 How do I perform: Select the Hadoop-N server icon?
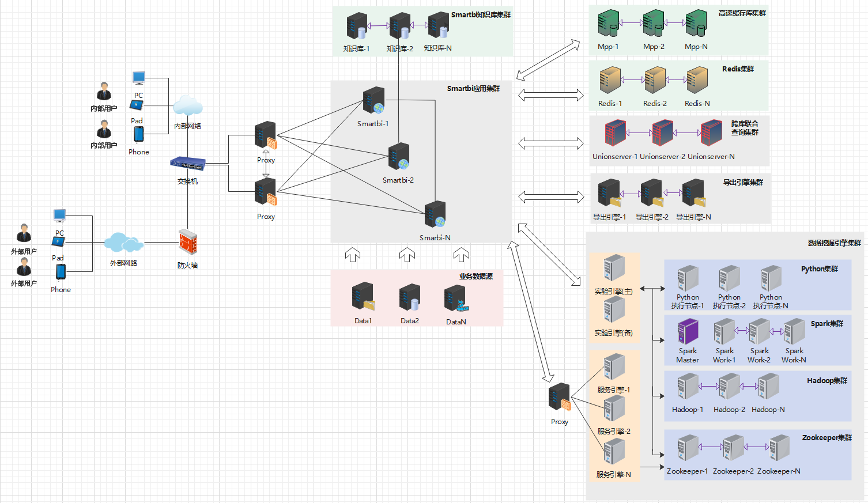(x=768, y=387)
